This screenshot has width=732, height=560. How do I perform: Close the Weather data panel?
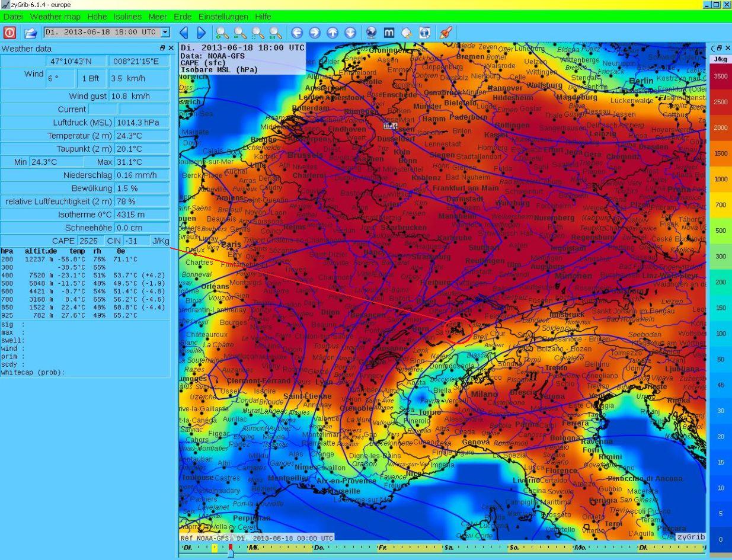pyautogui.click(x=171, y=48)
